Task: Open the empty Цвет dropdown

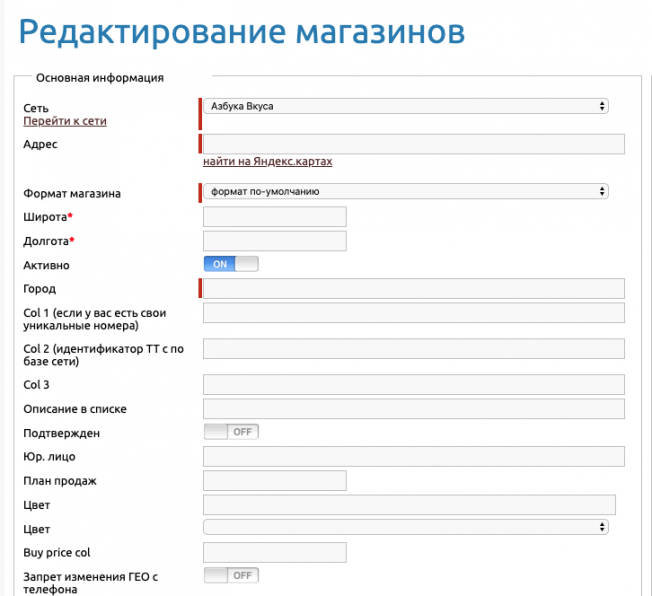Action: pos(406,527)
